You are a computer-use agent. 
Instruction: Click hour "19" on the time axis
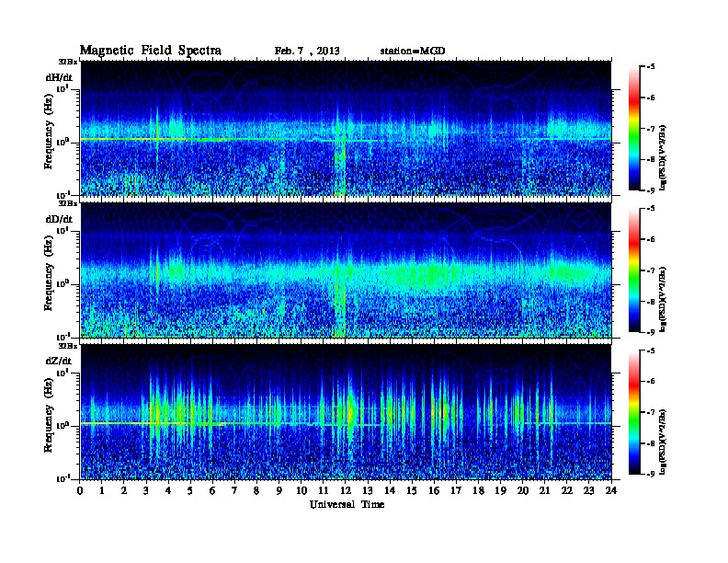(500, 491)
